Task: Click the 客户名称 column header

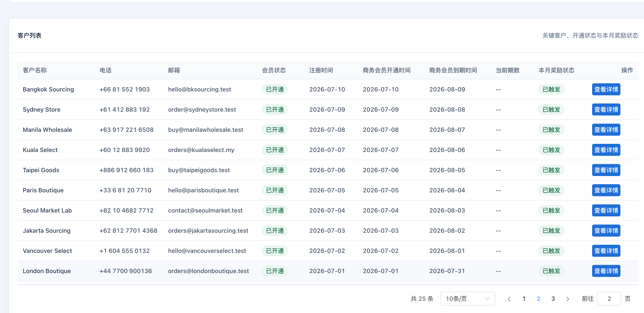Action: [x=35, y=70]
